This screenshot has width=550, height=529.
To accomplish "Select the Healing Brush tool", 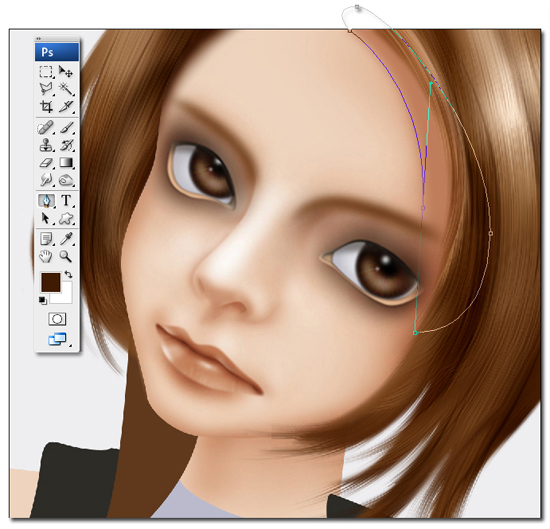I will pyautogui.click(x=46, y=128).
